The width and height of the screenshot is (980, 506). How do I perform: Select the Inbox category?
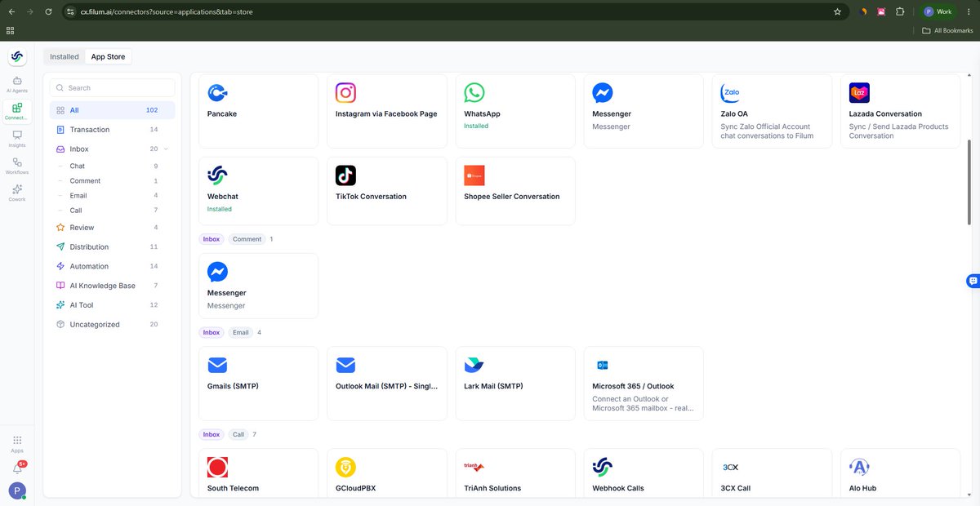(112, 149)
